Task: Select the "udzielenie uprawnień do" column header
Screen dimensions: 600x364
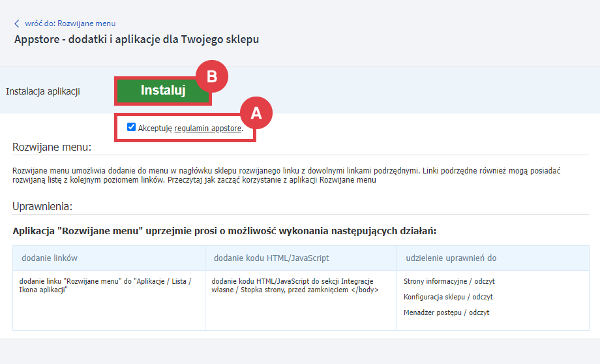Action: (451, 258)
